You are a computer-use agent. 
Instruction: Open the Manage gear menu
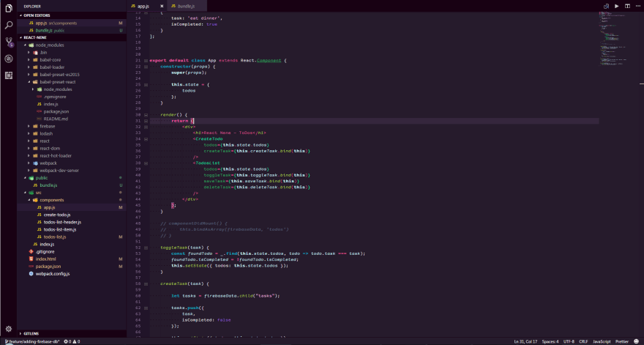coord(9,329)
